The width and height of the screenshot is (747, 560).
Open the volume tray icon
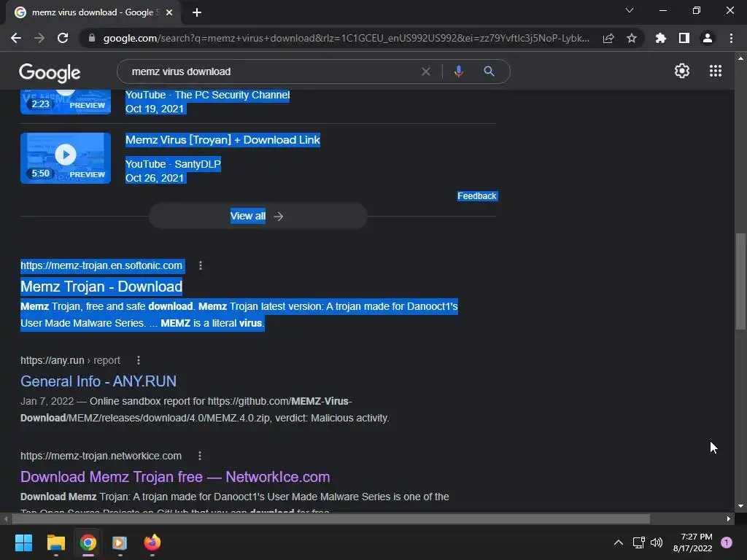click(x=657, y=542)
